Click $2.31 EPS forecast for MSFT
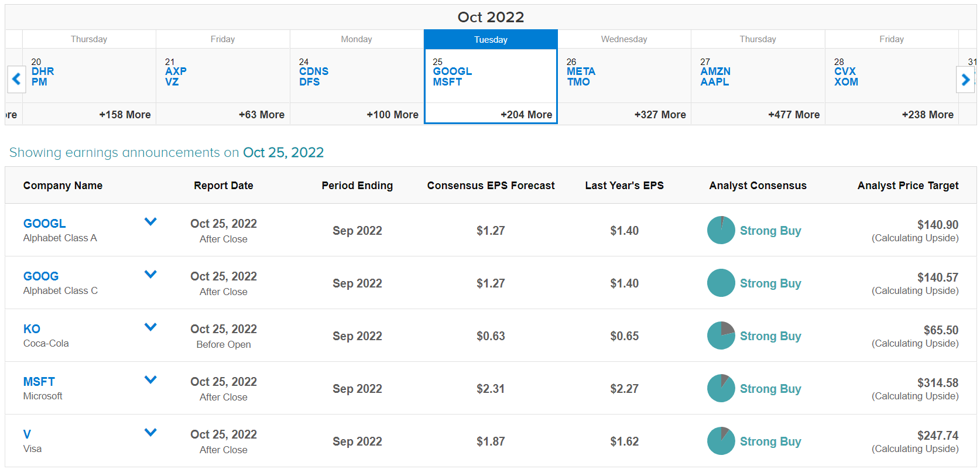Viewport: 980px width, 469px height. (x=491, y=389)
